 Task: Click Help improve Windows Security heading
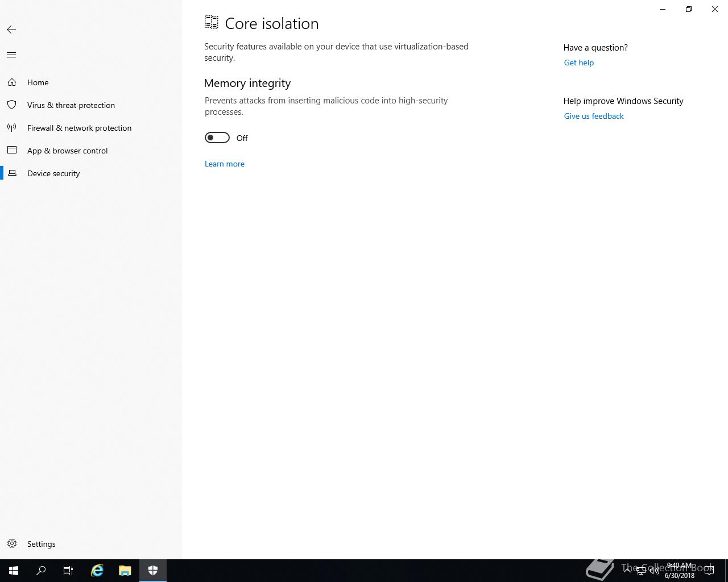pyautogui.click(x=623, y=101)
